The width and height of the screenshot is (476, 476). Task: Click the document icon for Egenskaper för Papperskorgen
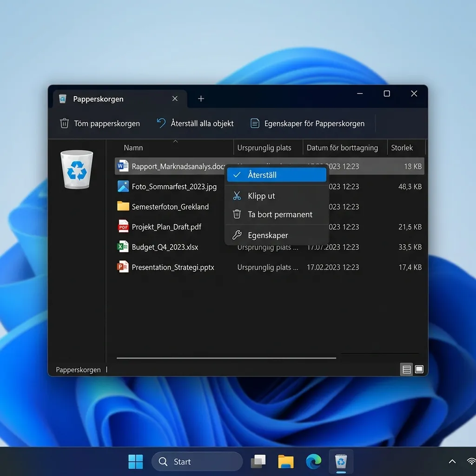[x=255, y=123]
